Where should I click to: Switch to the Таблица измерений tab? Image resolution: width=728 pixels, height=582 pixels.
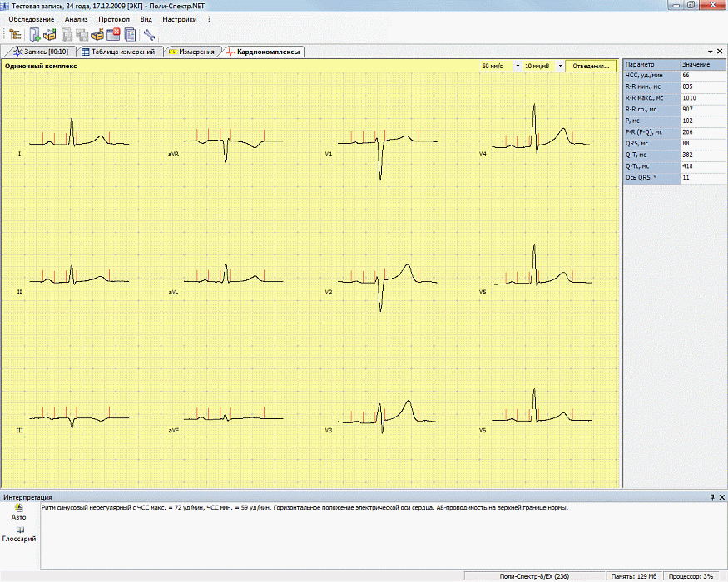tap(117, 52)
